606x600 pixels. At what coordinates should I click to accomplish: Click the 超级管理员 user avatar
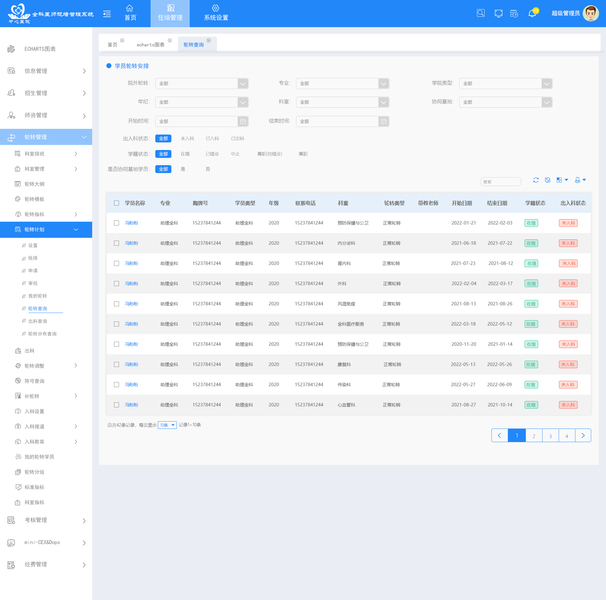591,13
